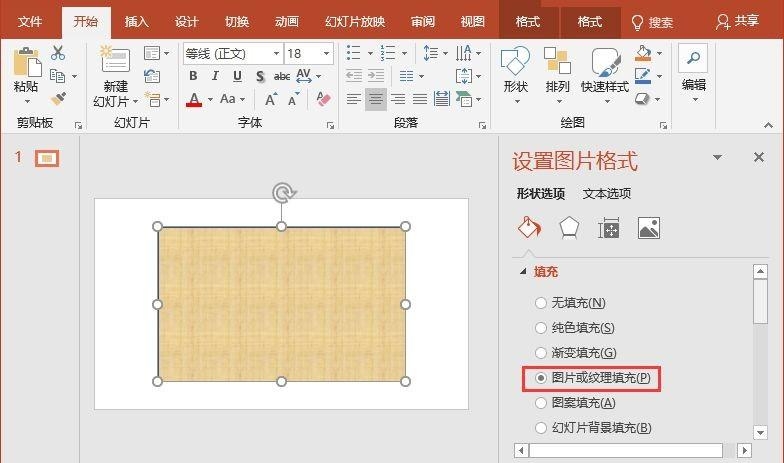Open the Size & Properties icon tab

point(608,228)
